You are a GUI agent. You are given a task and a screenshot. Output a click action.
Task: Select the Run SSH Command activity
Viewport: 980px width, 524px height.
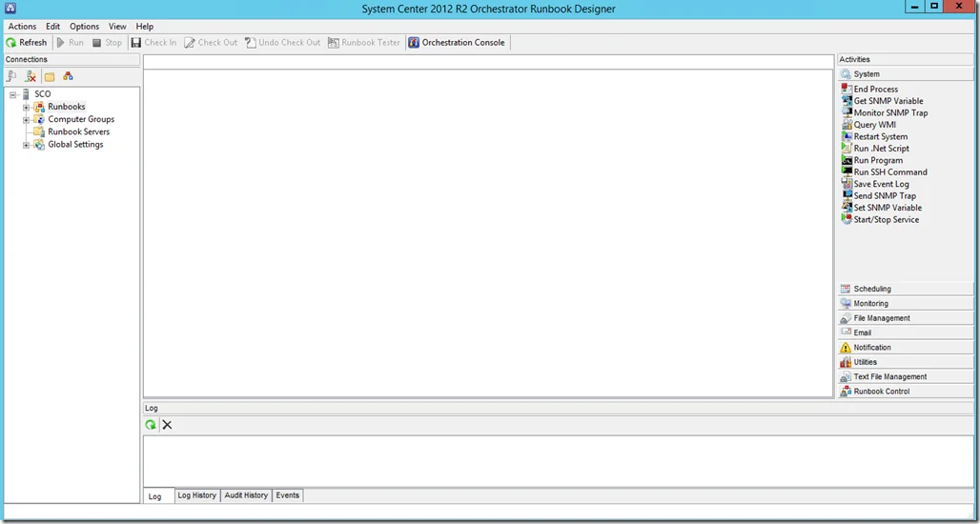click(890, 172)
